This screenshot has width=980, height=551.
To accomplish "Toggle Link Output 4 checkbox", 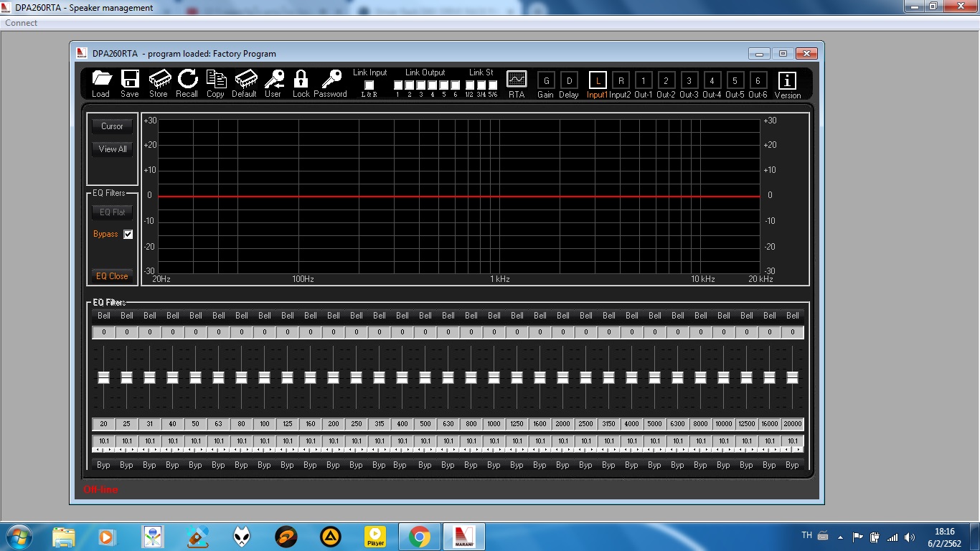I will tap(433, 85).
